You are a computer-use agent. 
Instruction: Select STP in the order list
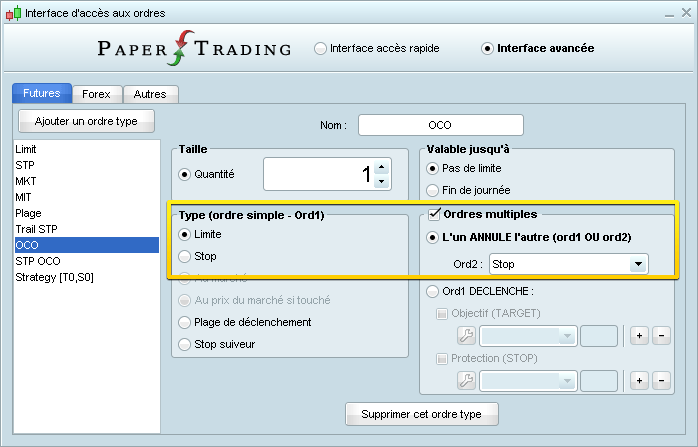point(87,165)
